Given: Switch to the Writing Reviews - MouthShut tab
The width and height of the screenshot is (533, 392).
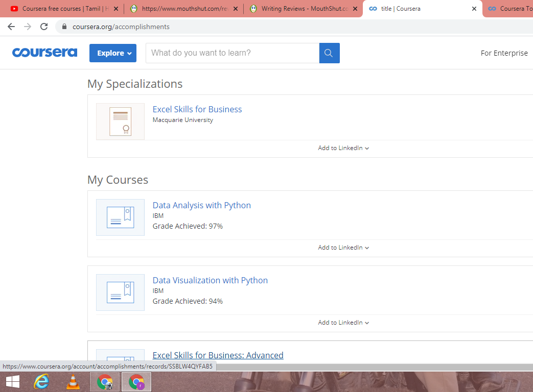Looking at the screenshot, I should coord(304,9).
